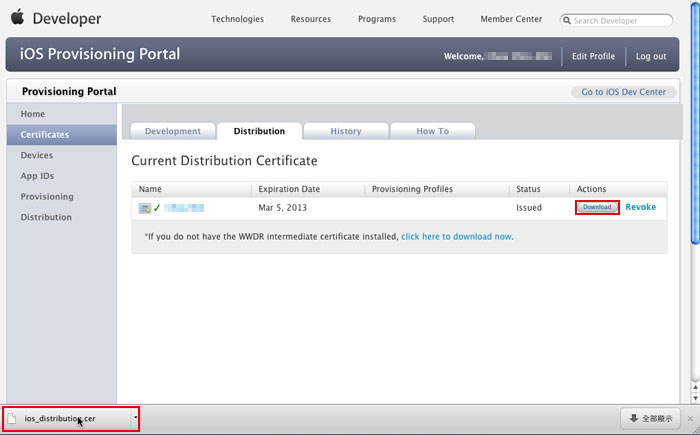700x435 pixels.
Task: Open the How To tab
Action: (x=433, y=131)
